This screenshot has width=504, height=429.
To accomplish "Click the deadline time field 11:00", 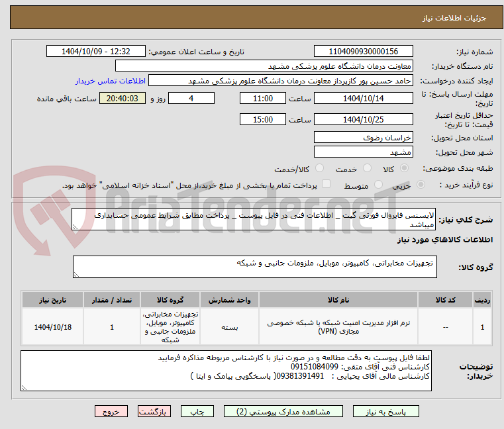I will (x=263, y=99).
